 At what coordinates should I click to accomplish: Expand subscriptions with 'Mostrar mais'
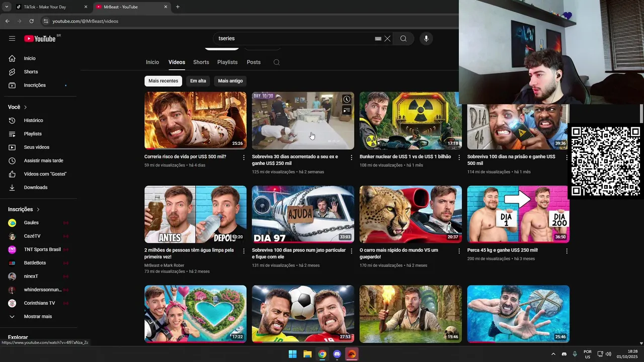pos(38,317)
